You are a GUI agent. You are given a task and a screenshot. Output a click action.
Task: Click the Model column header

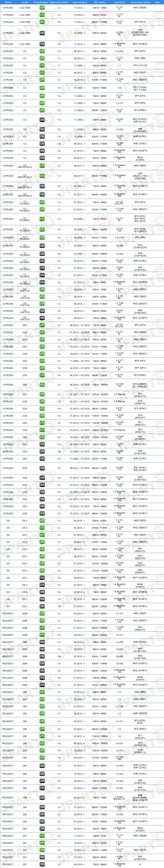25,2
